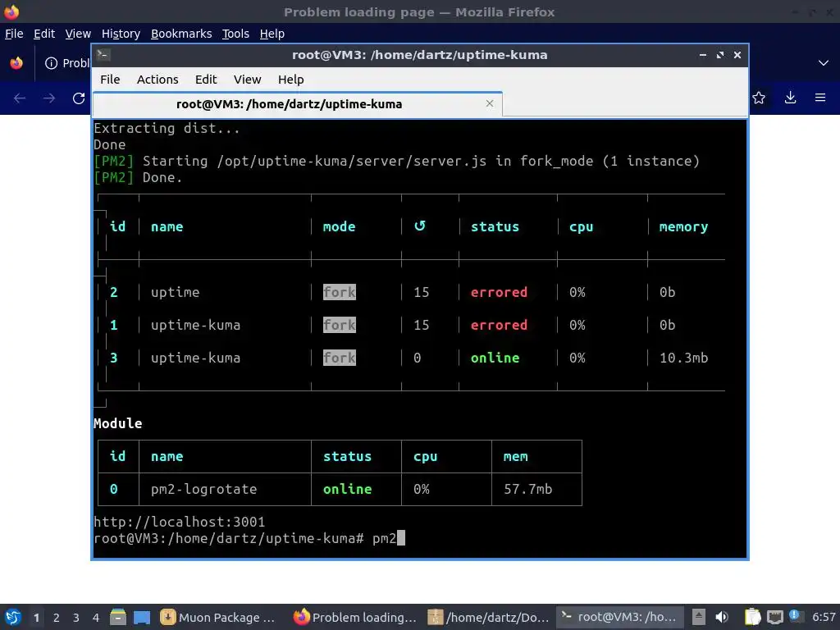
Task: Switch to Firefox 'Problem loading' taskbar entry
Action: pyautogui.click(x=354, y=617)
